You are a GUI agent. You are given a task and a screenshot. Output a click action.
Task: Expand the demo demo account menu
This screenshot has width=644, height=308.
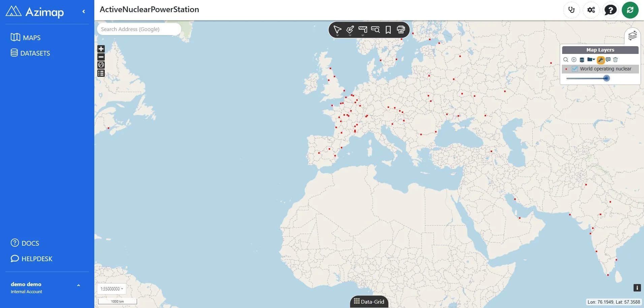pos(78,285)
